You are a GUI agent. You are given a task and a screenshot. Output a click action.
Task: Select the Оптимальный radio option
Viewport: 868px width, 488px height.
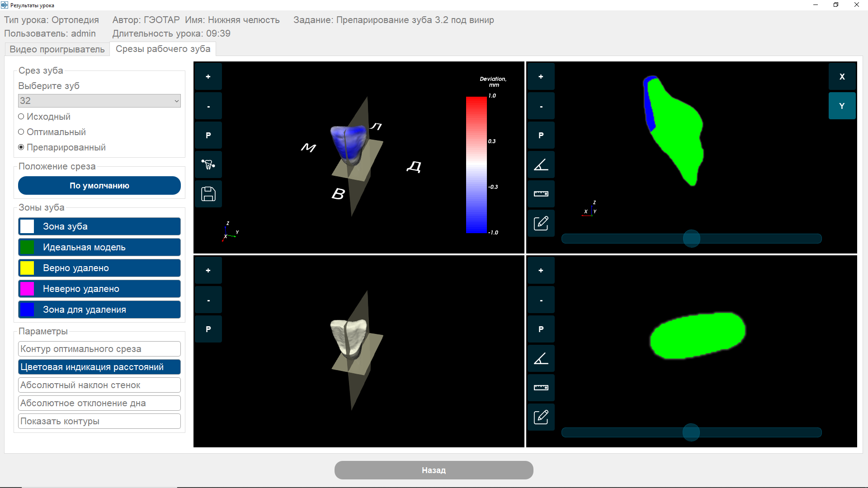point(21,132)
